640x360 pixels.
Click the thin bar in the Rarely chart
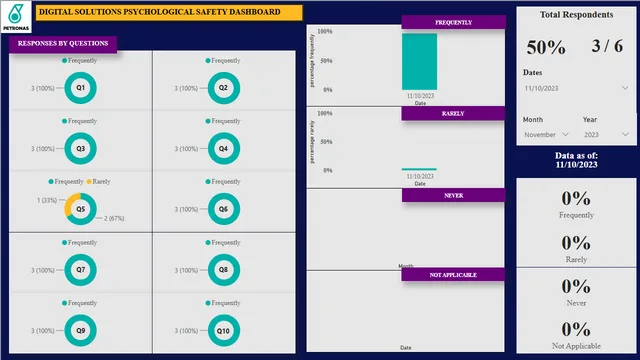tap(419, 169)
